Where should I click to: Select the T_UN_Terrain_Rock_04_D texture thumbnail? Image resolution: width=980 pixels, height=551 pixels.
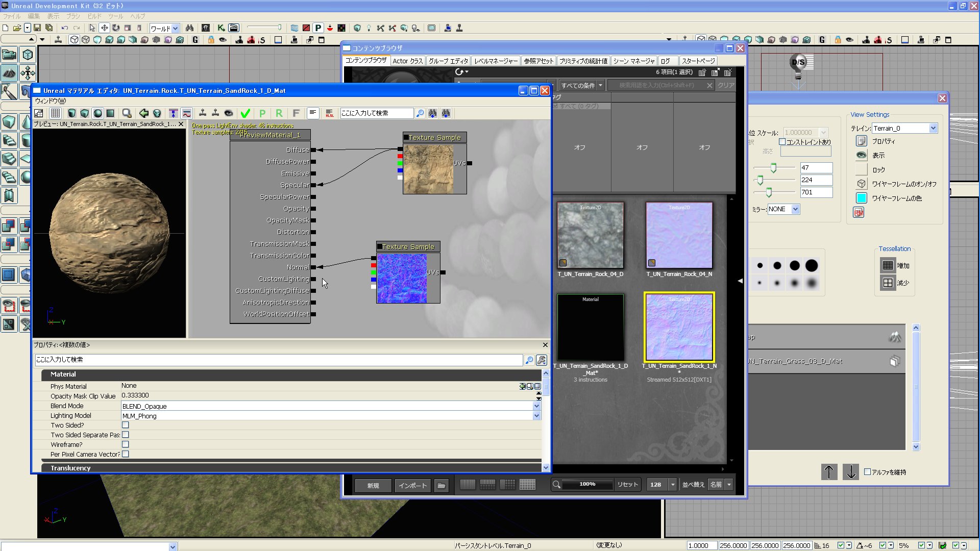[590, 235]
